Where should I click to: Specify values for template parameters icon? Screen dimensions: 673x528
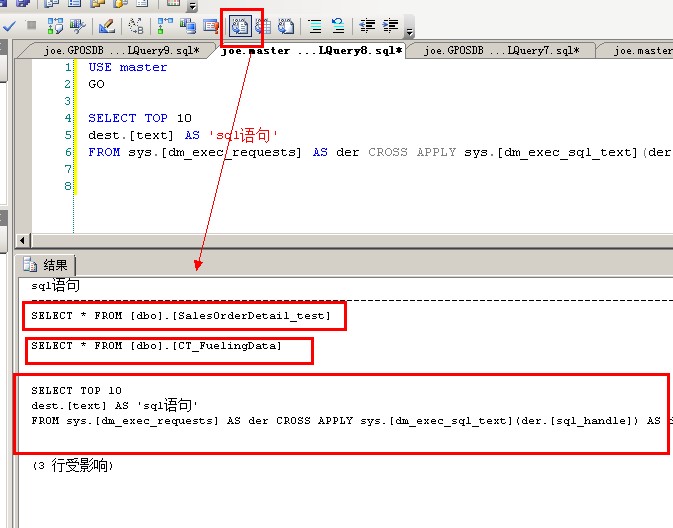tap(136, 26)
